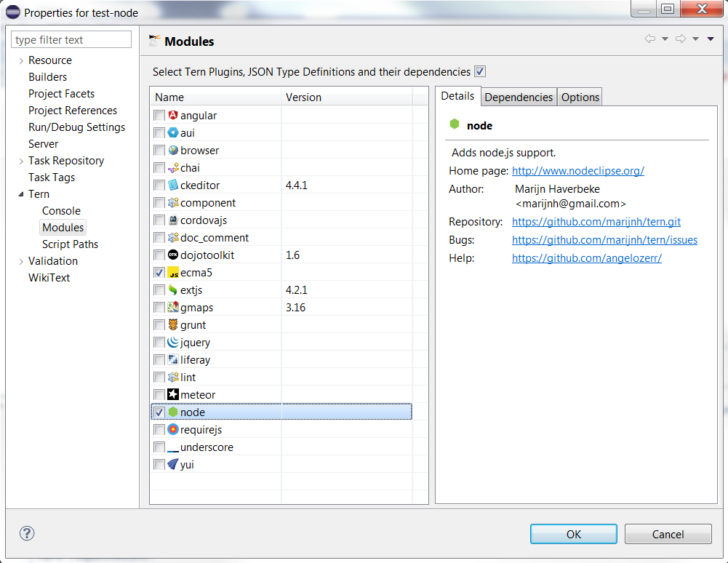Collapse the Tern tree section

20,193
